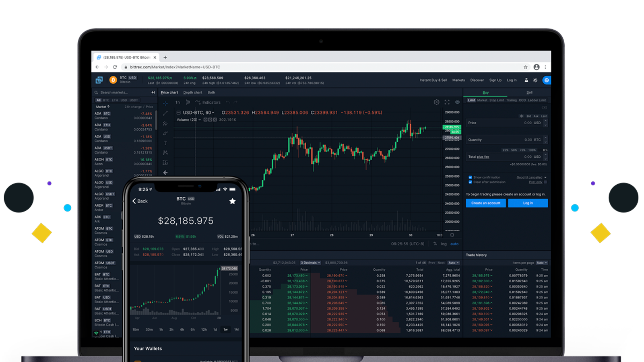
Task: Select the pattern drawing tool
Action: coord(165,153)
